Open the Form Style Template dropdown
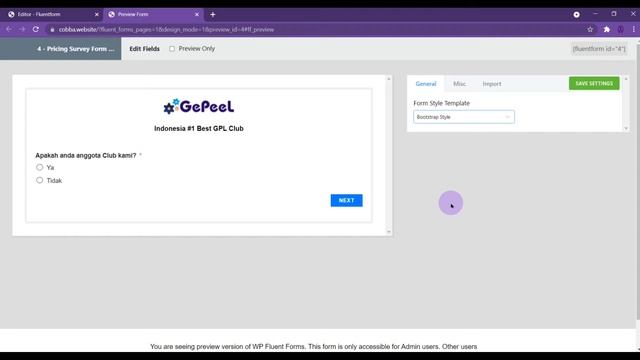 pyautogui.click(x=464, y=117)
